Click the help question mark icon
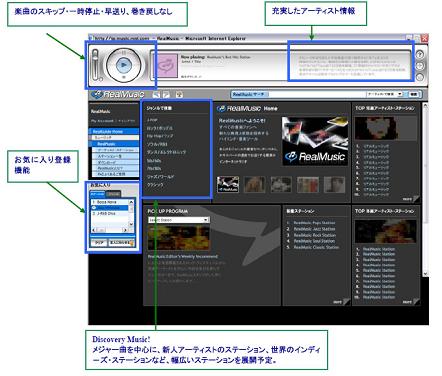Viewport: 442px width, 376px height. [420, 54]
